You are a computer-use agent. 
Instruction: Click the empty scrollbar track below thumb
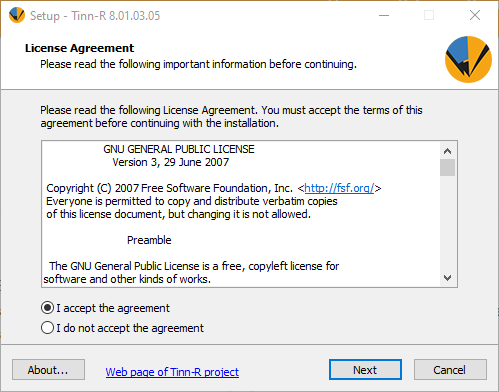point(447,223)
